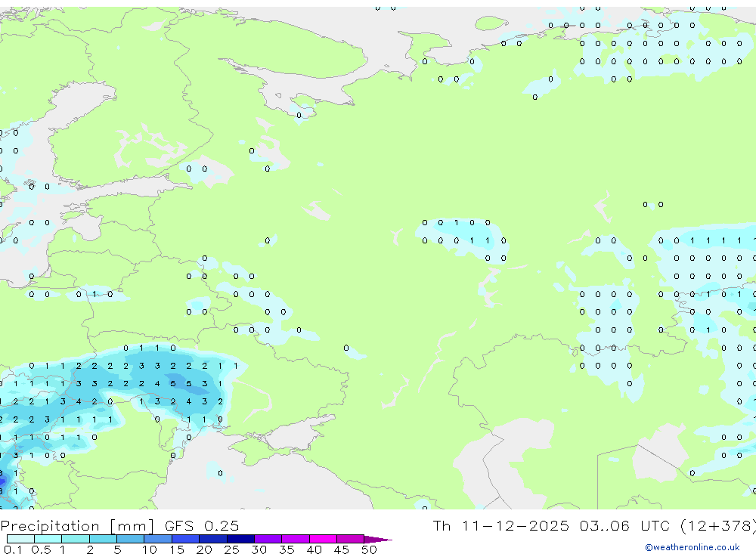Click the "Th 11-12-2025" date text

[x=501, y=525]
